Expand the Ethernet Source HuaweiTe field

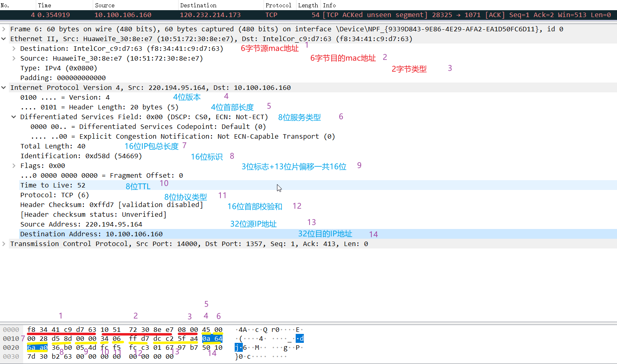pyautogui.click(x=14, y=59)
